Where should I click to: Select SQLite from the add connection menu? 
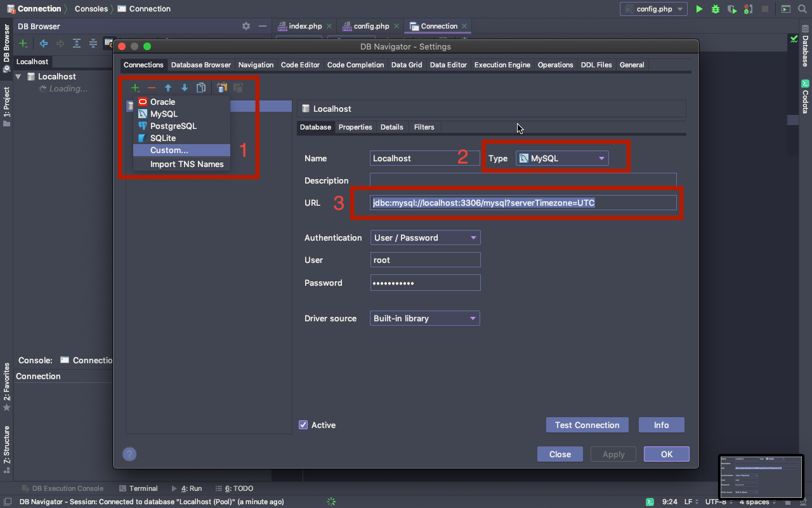(181, 138)
